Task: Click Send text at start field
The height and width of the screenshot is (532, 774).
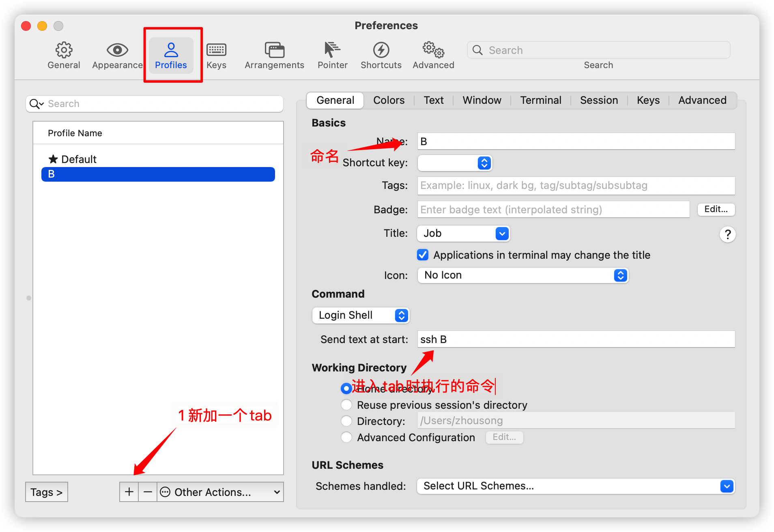Action: click(x=576, y=339)
